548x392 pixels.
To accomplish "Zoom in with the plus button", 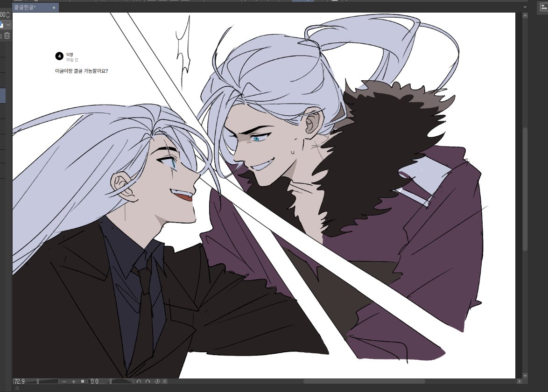I will click(73, 382).
